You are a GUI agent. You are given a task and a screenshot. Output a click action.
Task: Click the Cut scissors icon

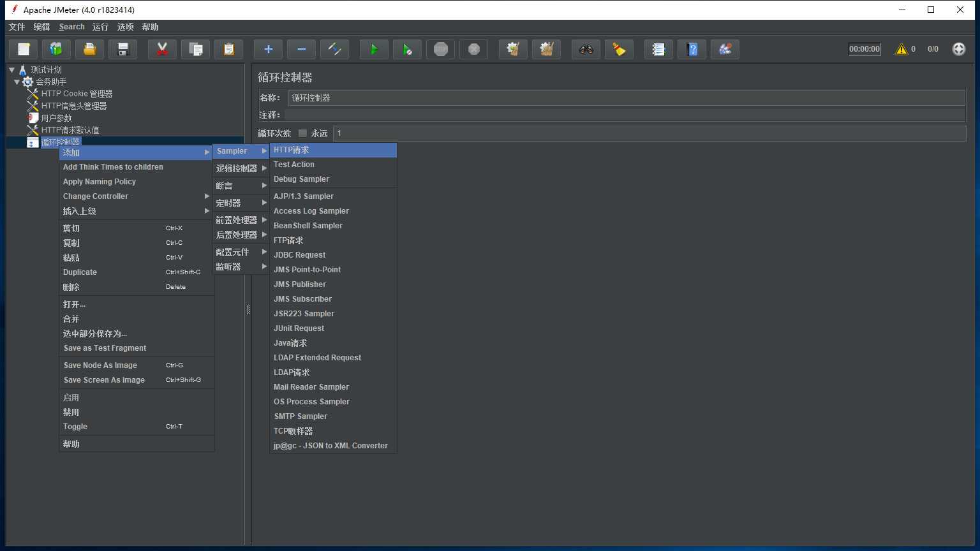(x=162, y=49)
